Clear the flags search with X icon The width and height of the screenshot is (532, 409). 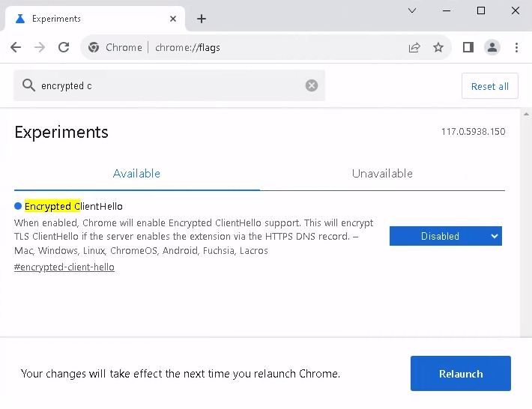[x=312, y=85]
